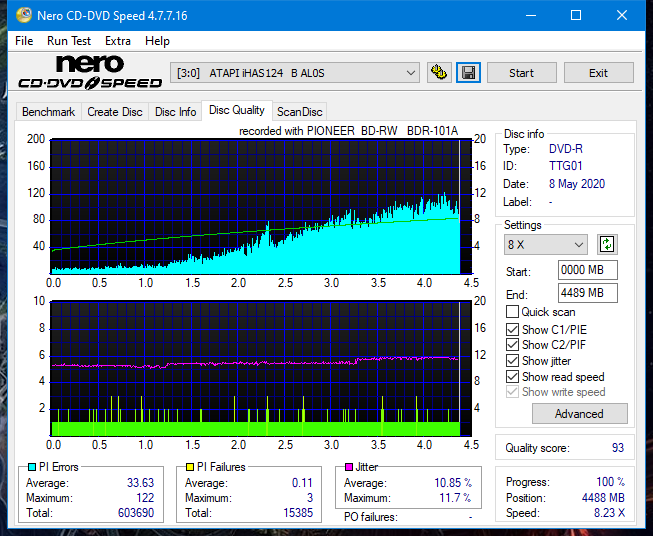Click the Position 4488 MB value
Screen dimensions: 653x536
[603, 498]
